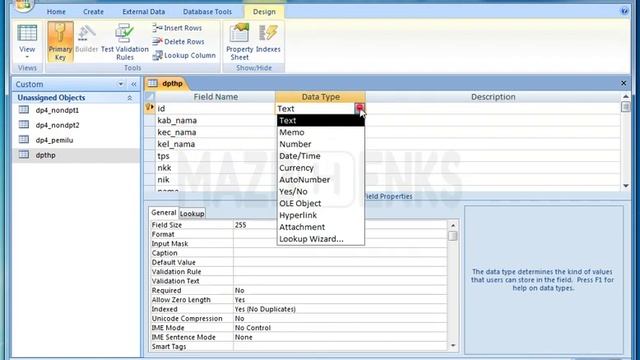640x360 pixels.
Task: Click the primary key row selector for id
Action: [149, 108]
